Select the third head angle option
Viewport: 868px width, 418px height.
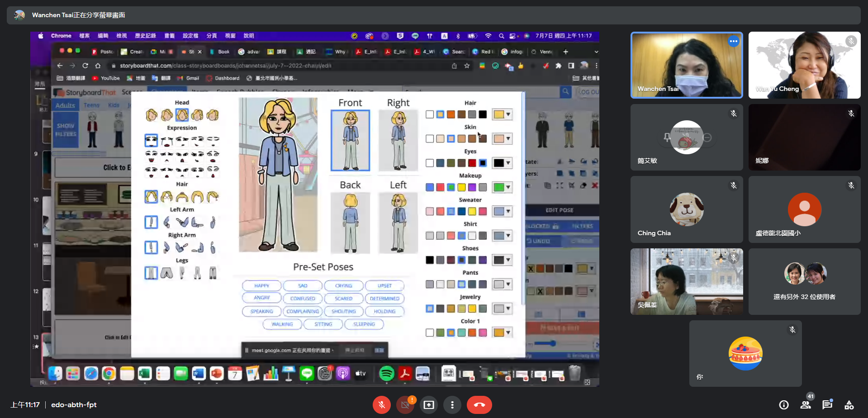(x=182, y=115)
